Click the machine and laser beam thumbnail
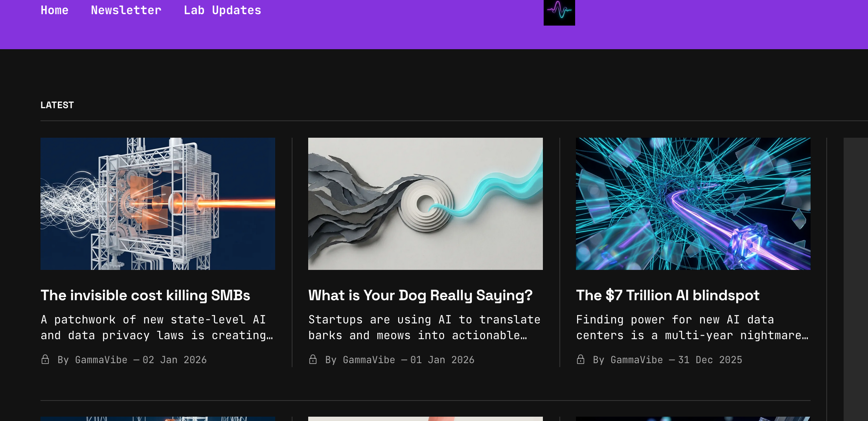 pyautogui.click(x=158, y=203)
